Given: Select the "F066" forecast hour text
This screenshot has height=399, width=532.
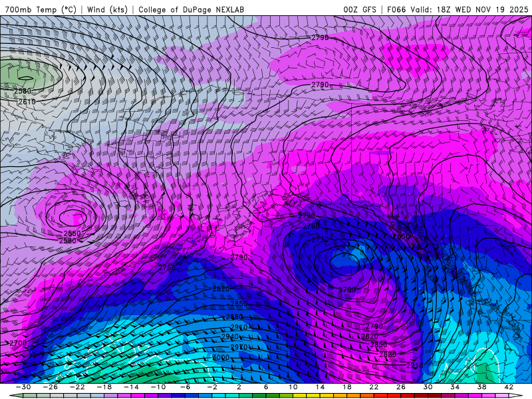Looking at the screenshot, I should coord(396,9).
